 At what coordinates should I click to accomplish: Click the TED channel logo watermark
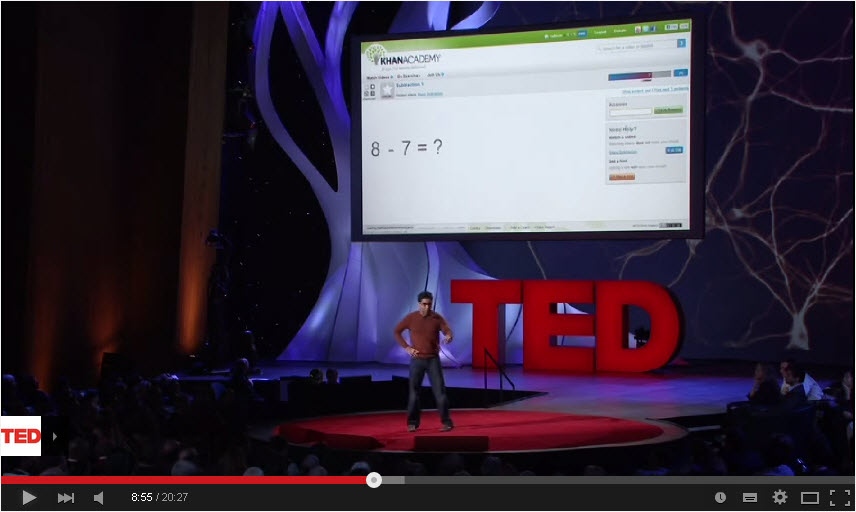[x=21, y=436]
